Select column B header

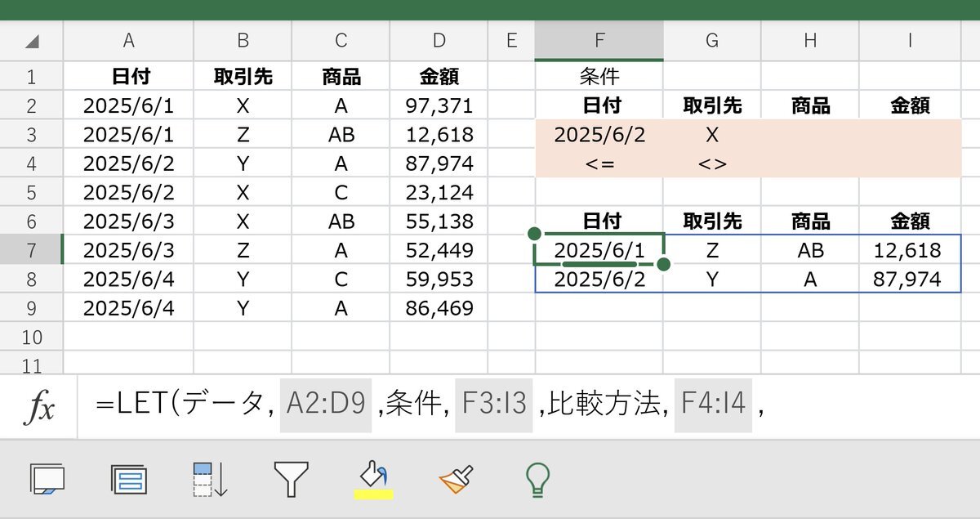coord(243,40)
